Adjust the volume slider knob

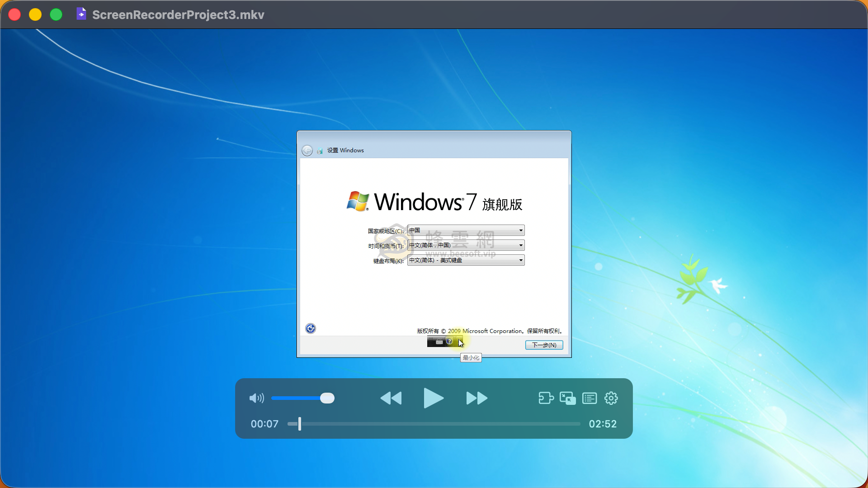click(x=327, y=398)
